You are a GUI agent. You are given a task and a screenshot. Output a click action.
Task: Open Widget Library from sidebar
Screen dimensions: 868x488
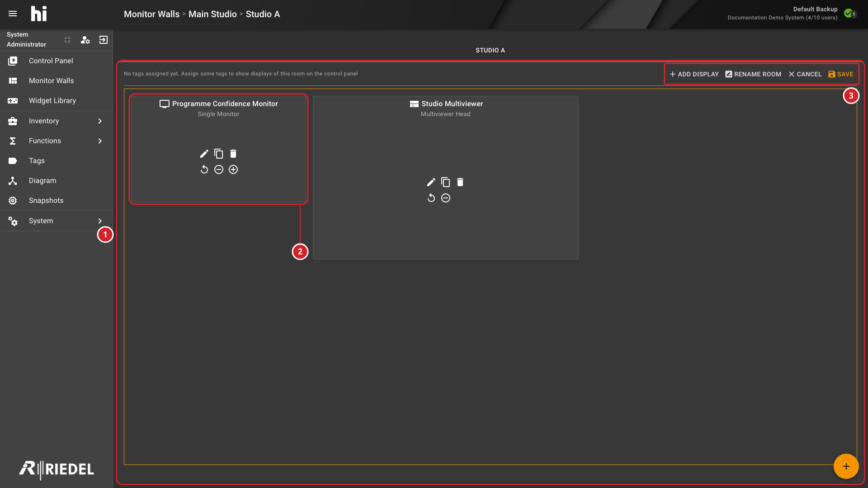pyautogui.click(x=56, y=101)
